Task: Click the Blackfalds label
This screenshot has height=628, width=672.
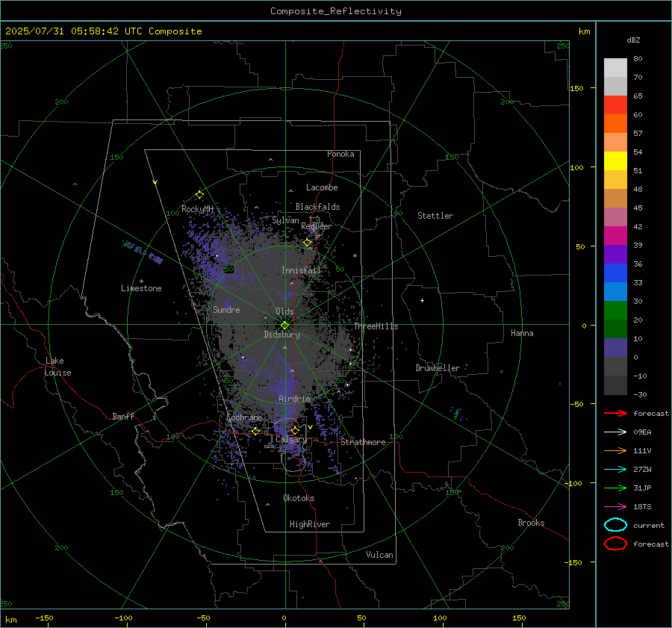Action: [x=317, y=207]
